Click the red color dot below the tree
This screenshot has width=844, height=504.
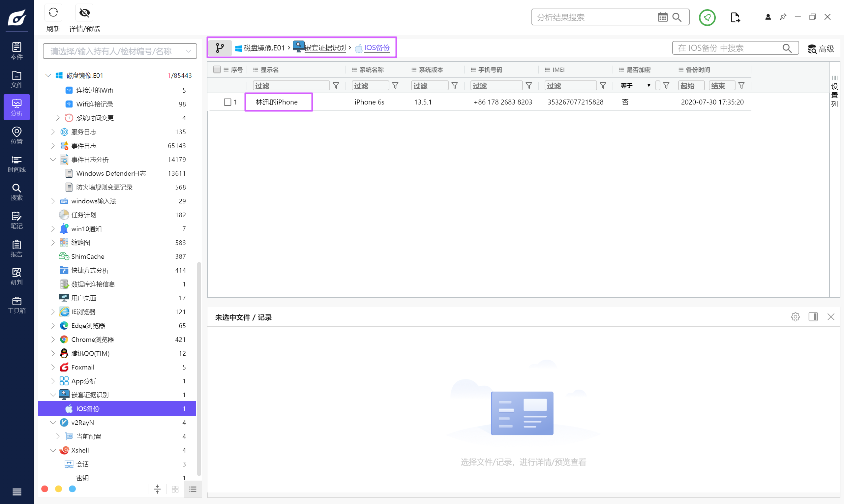click(x=45, y=489)
